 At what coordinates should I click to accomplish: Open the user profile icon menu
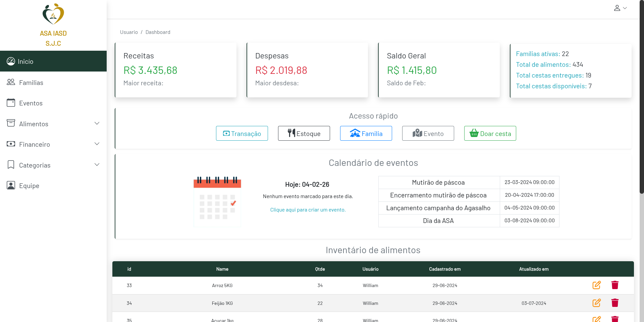(x=620, y=8)
